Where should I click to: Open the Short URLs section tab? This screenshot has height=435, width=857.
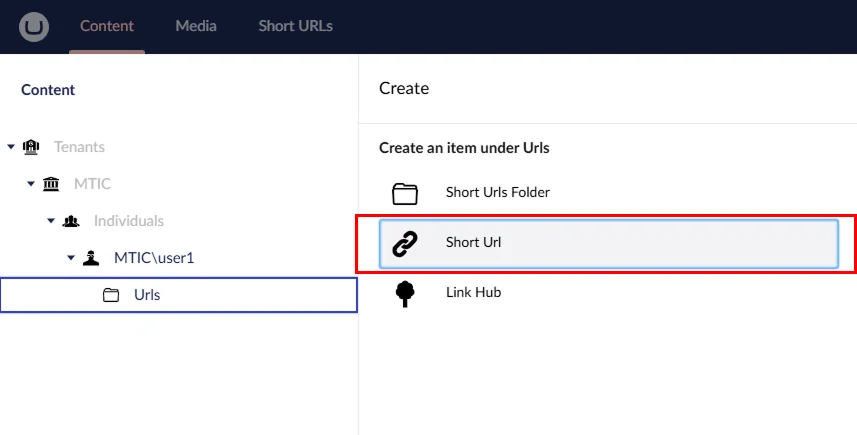click(295, 26)
